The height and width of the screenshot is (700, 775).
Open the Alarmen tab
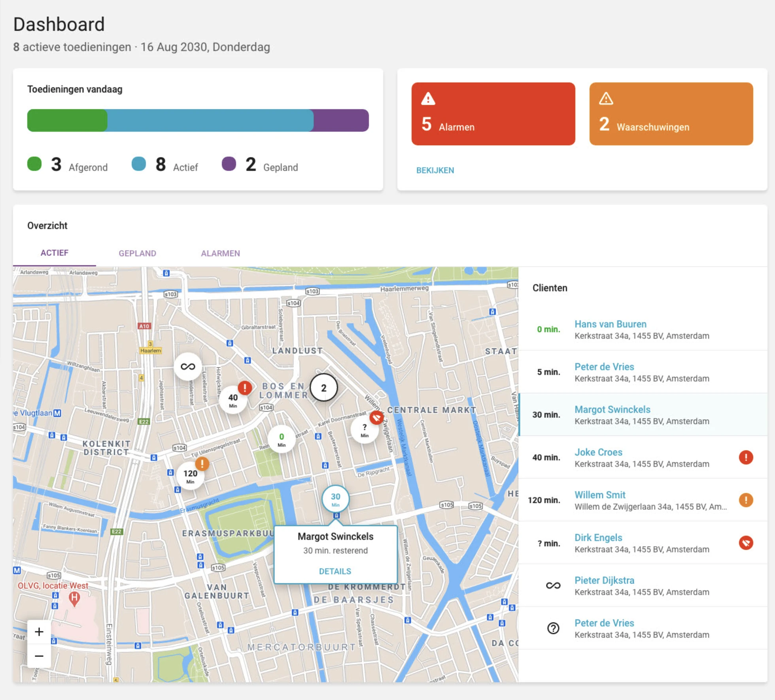click(x=220, y=253)
